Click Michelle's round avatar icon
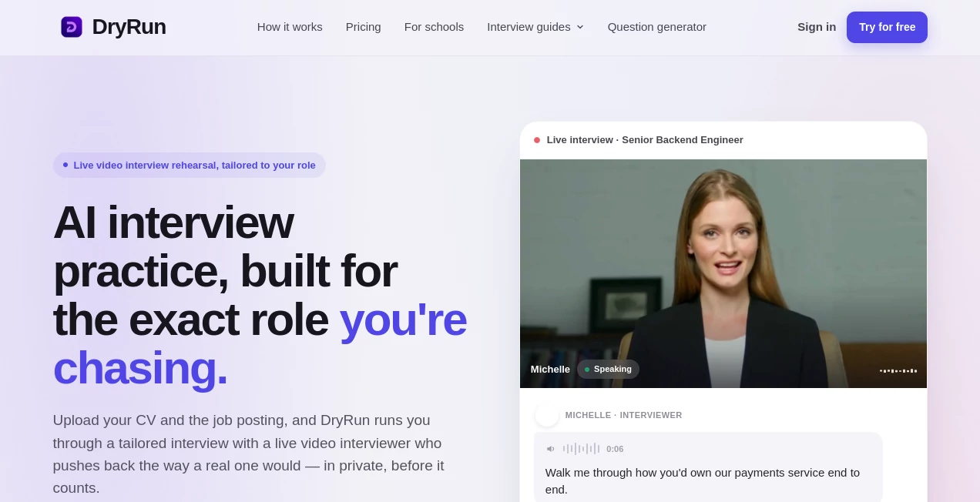 tap(547, 415)
